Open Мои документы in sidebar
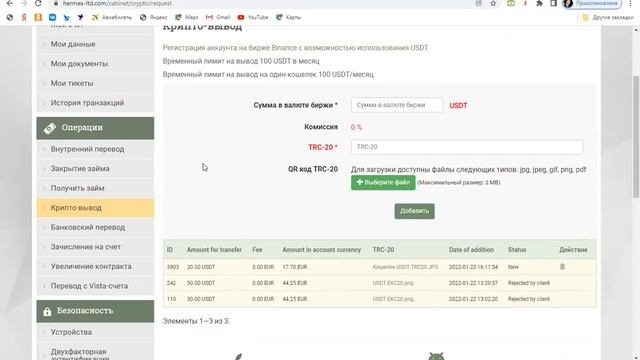Screen dimensions: 640x360 click(96, 64)
